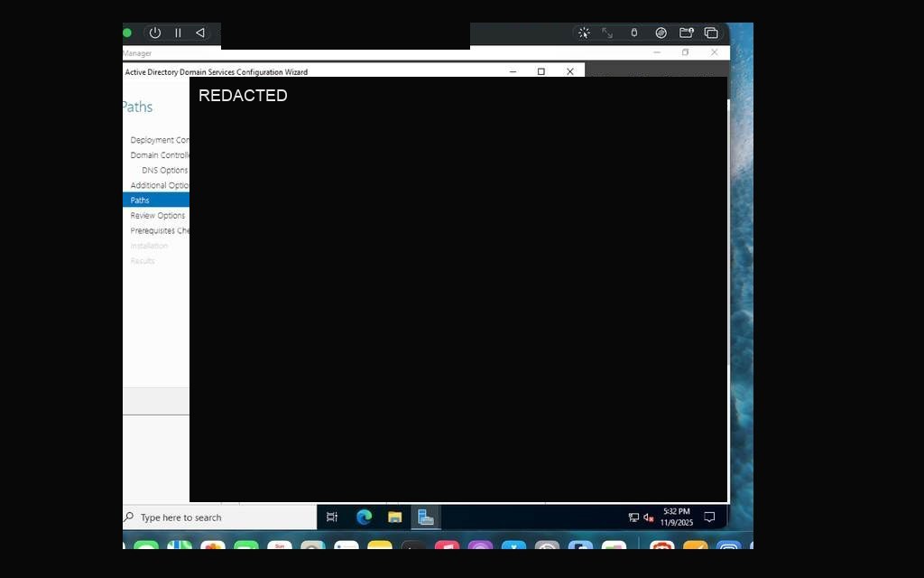Click the VM windows icon
The width and height of the screenshot is (924, 578).
tap(711, 33)
